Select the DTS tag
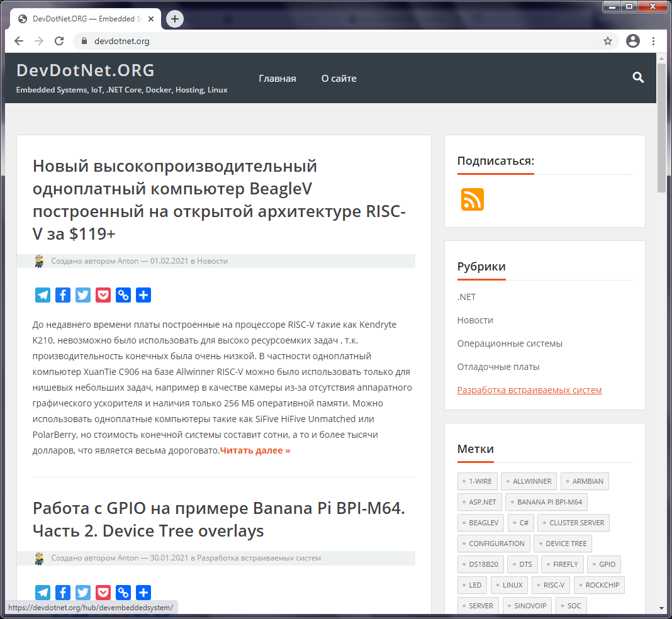This screenshot has width=672, height=619. click(x=522, y=564)
